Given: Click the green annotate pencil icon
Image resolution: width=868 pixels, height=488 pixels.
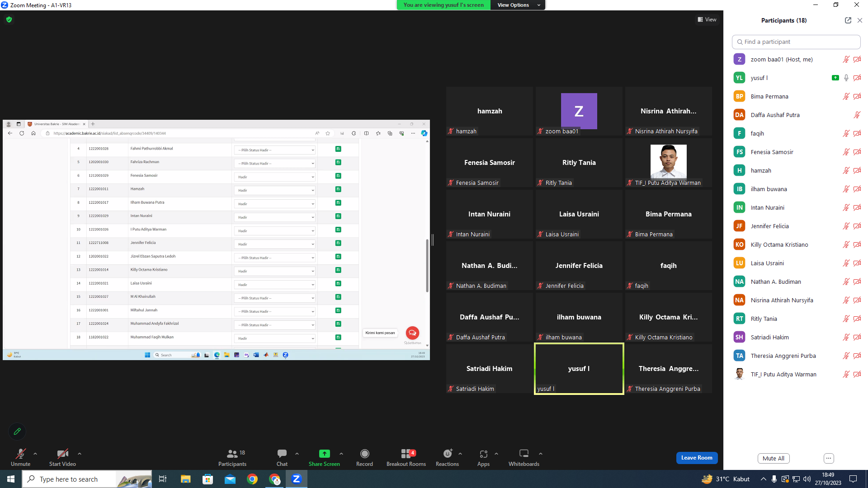Looking at the screenshot, I should pyautogui.click(x=17, y=431).
